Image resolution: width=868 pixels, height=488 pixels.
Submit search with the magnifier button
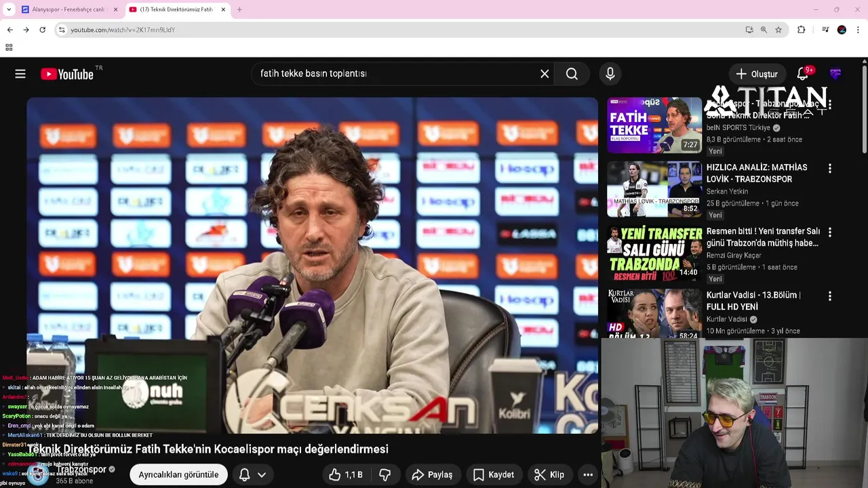[x=572, y=74]
